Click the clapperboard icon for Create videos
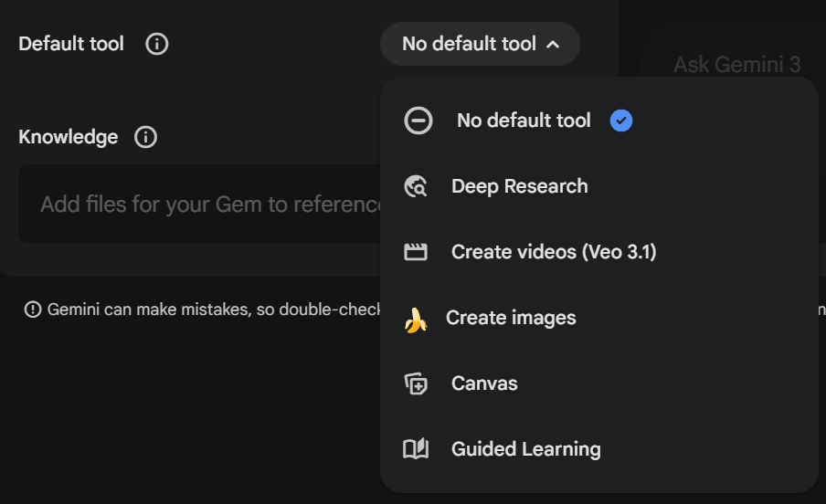This screenshot has height=504, width=826. [416, 252]
